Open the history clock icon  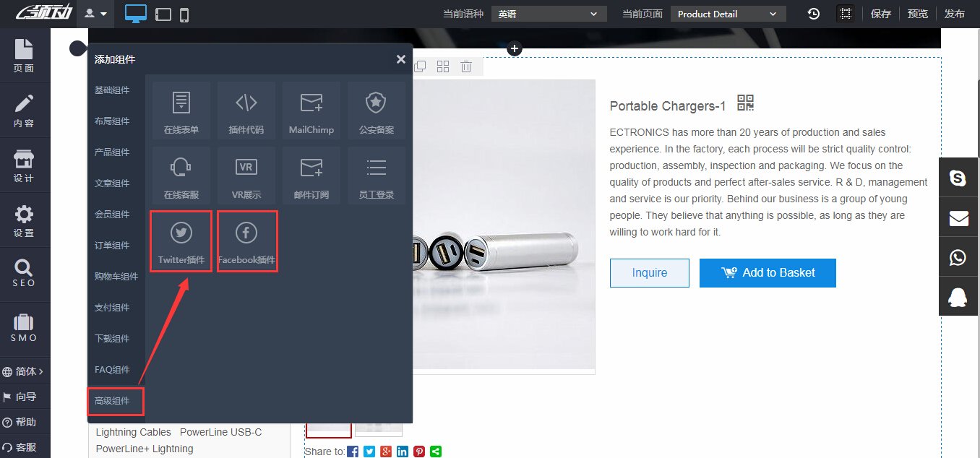pyautogui.click(x=814, y=14)
